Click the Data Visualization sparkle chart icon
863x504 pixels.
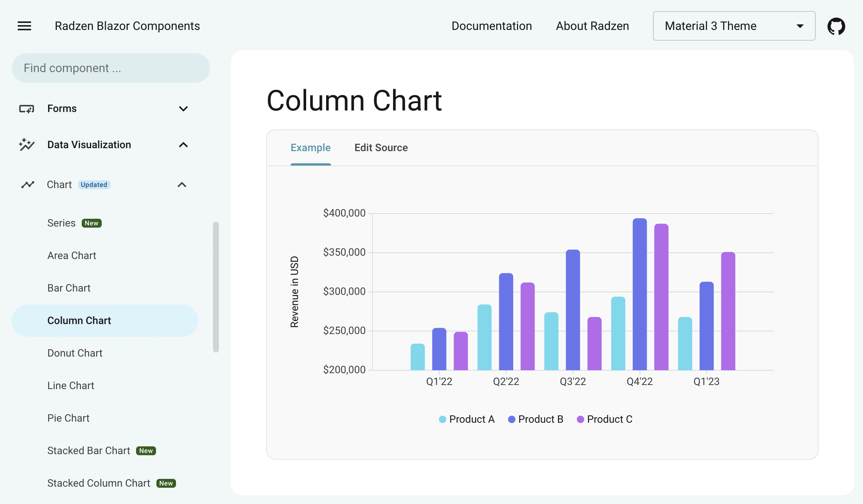point(27,145)
